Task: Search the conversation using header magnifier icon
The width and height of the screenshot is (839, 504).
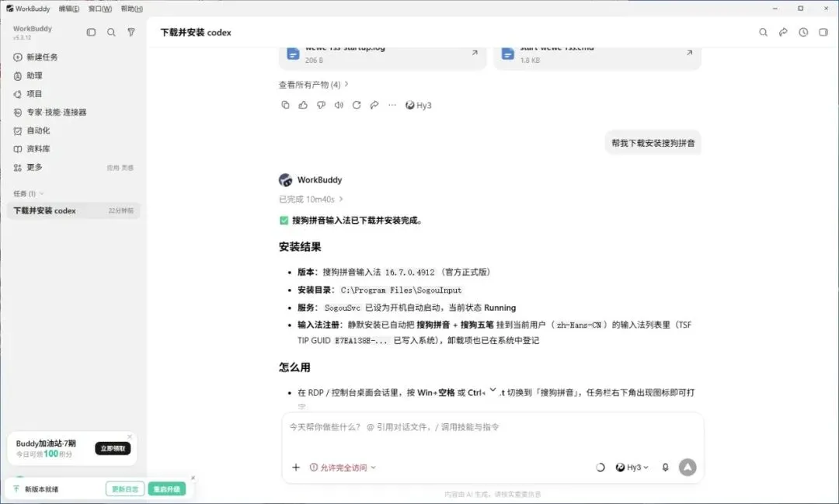Action: click(x=763, y=32)
